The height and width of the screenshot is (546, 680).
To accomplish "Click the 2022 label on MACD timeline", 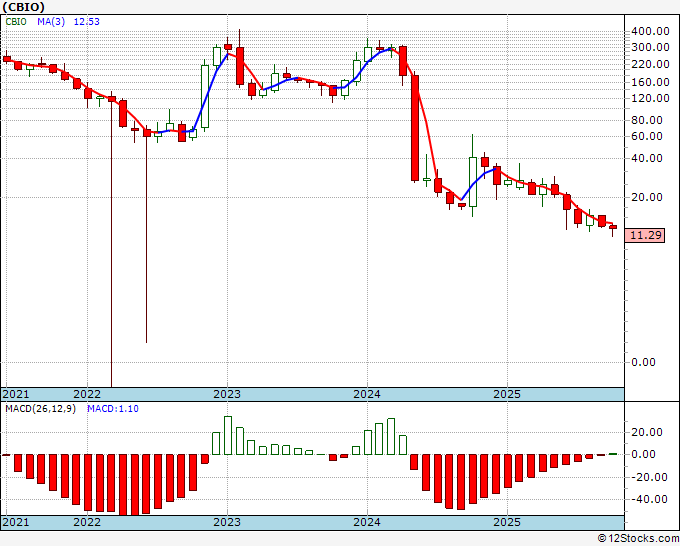I will click(x=87, y=522).
